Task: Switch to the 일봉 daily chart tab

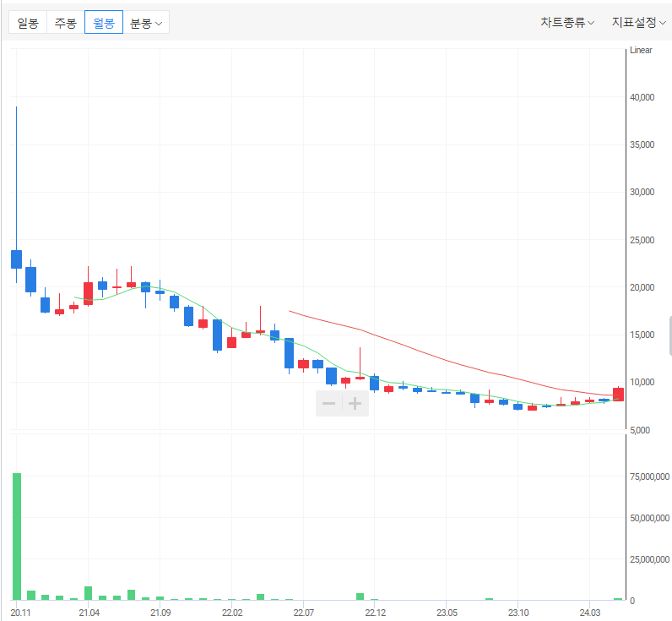Action: [28, 22]
